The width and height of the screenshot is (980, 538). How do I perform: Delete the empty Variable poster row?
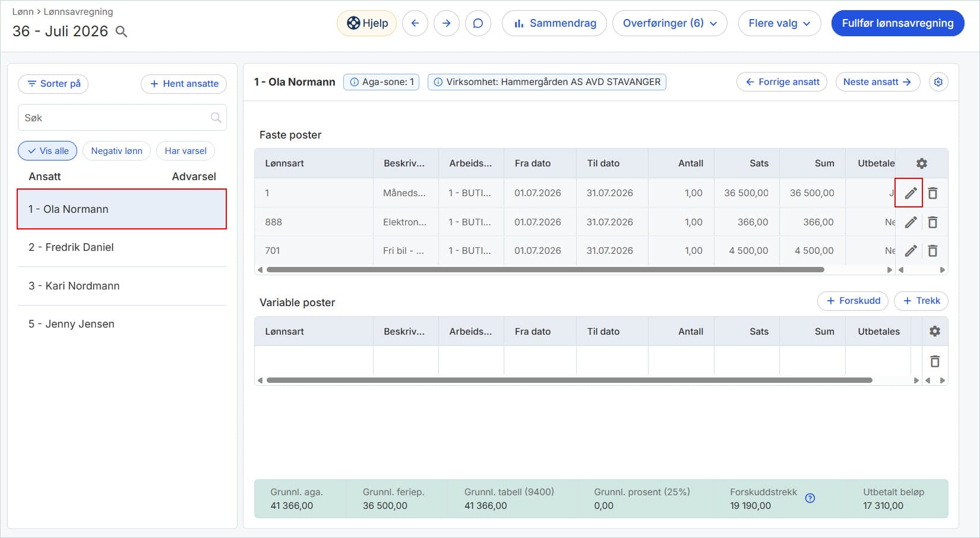pos(935,361)
